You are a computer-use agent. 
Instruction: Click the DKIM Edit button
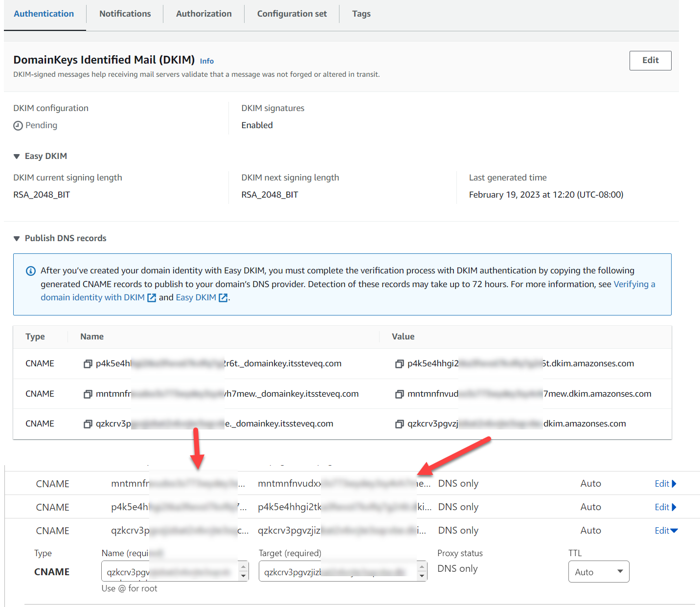(650, 60)
